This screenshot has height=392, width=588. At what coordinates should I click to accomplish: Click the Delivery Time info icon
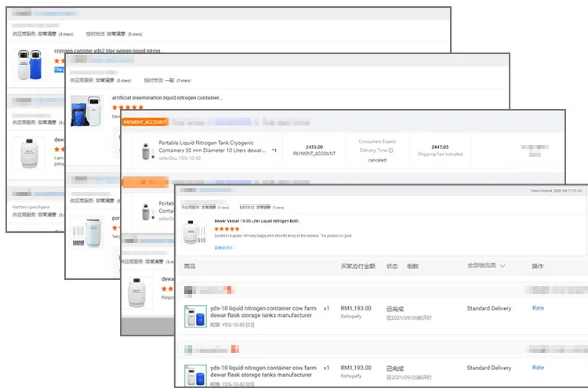click(x=390, y=151)
